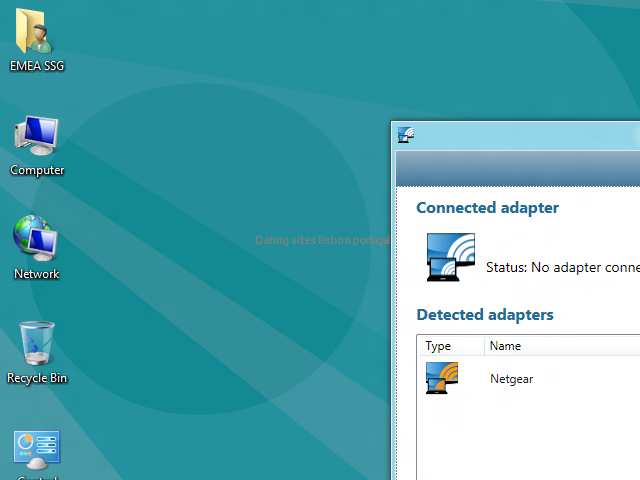Select the Computer desktop icon
The height and width of the screenshot is (480, 640).
37,136
